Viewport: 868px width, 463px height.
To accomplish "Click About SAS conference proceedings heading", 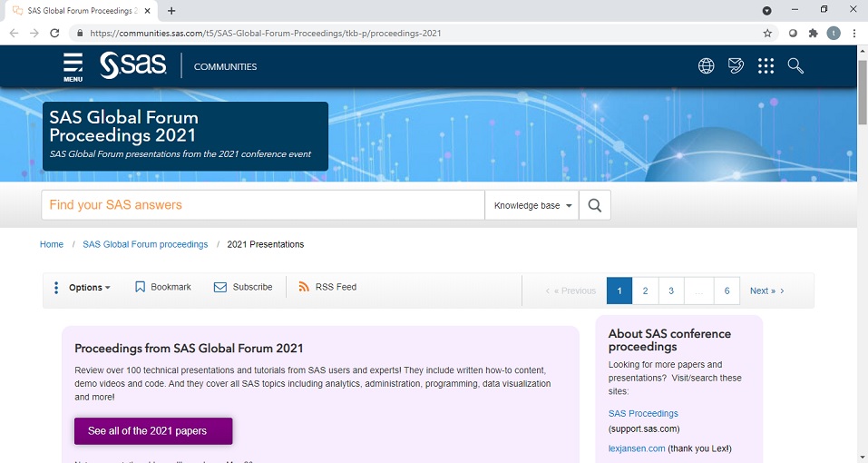I will (669, 340).
